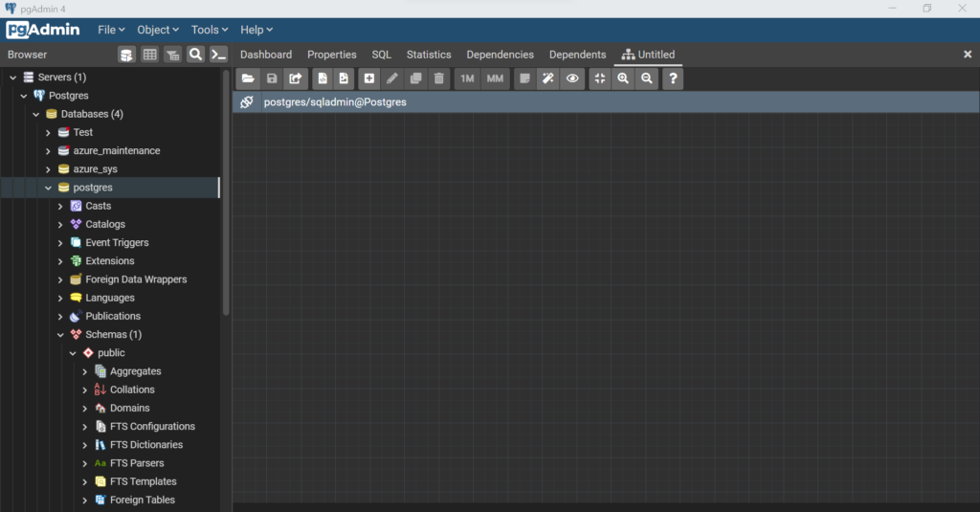The height and width of the screenshot is (512, 980).
Task: Select the Untitled ERD tab
Action: coord(648,55)
